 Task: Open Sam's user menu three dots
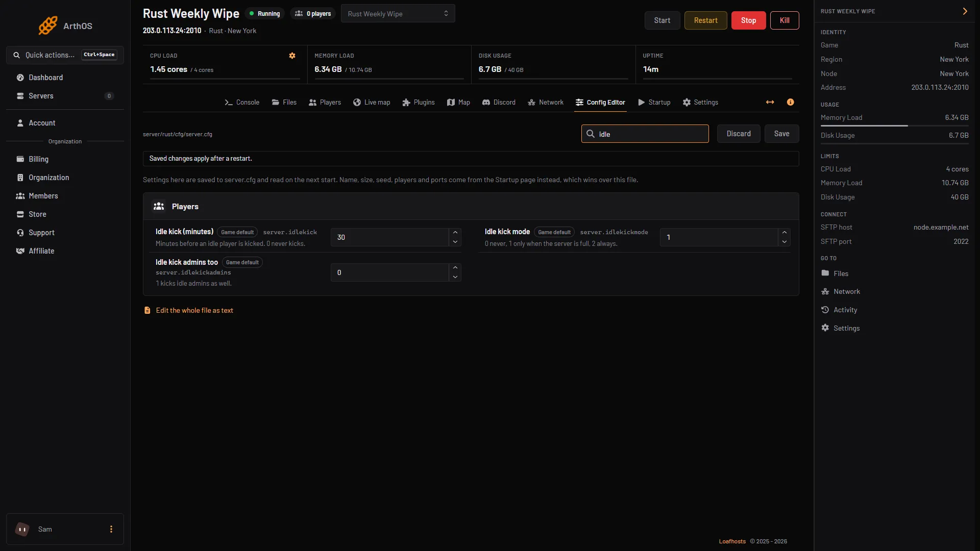coord(111,529)
